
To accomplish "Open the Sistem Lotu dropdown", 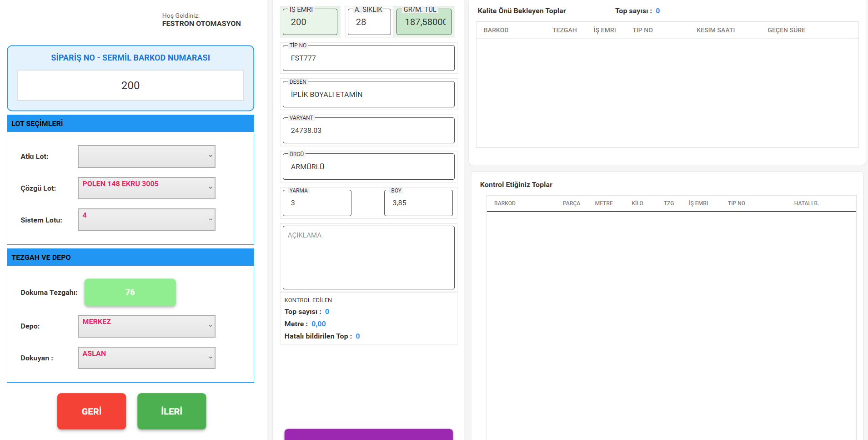I will click(x=146, y=220).
